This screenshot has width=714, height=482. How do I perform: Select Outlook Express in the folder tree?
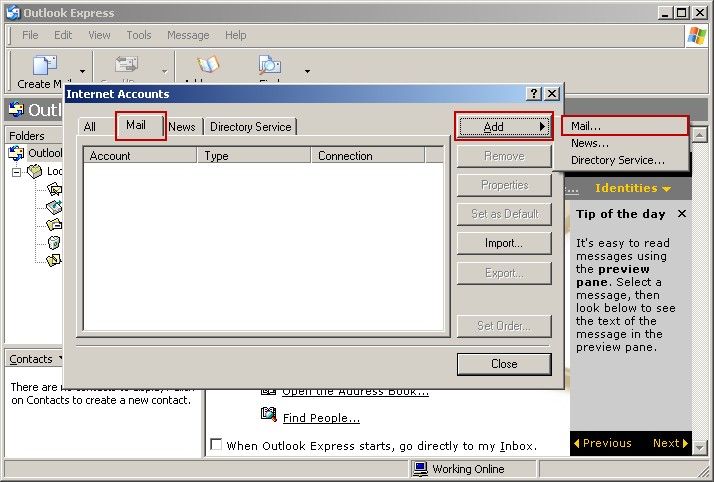[35, 153]
